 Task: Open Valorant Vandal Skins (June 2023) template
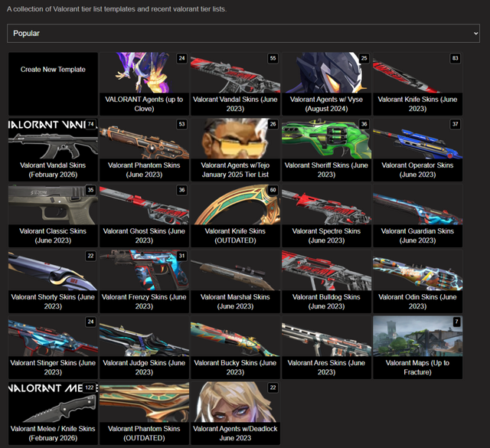235,83
